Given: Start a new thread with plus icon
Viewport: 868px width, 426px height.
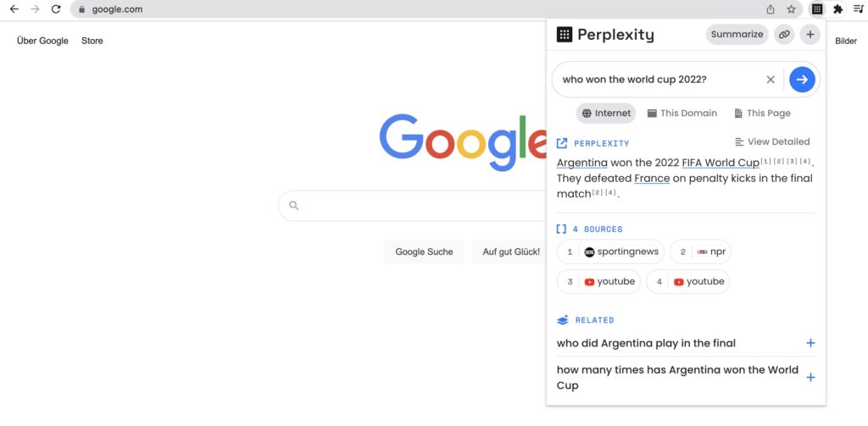Looking at the screenshot, I should click(810, 35).
